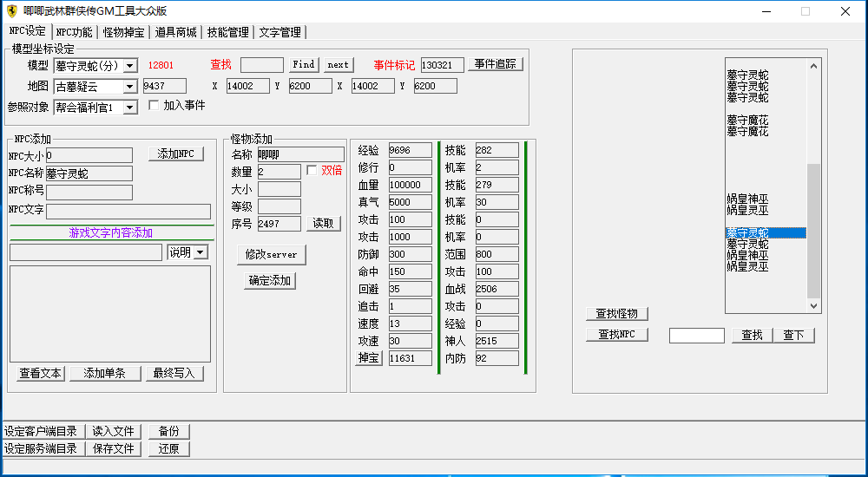Click the 添加NPC button
The width and height of the screenshot is (868, 477).
176,154
